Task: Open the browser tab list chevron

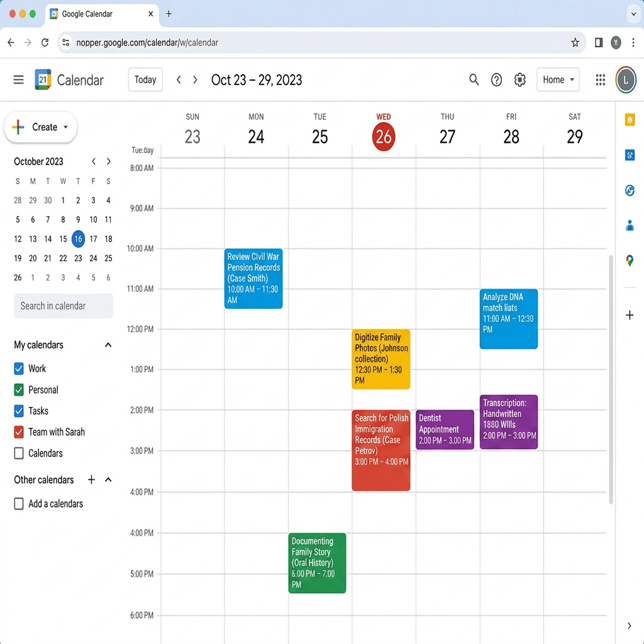Action: click(633, 14)
